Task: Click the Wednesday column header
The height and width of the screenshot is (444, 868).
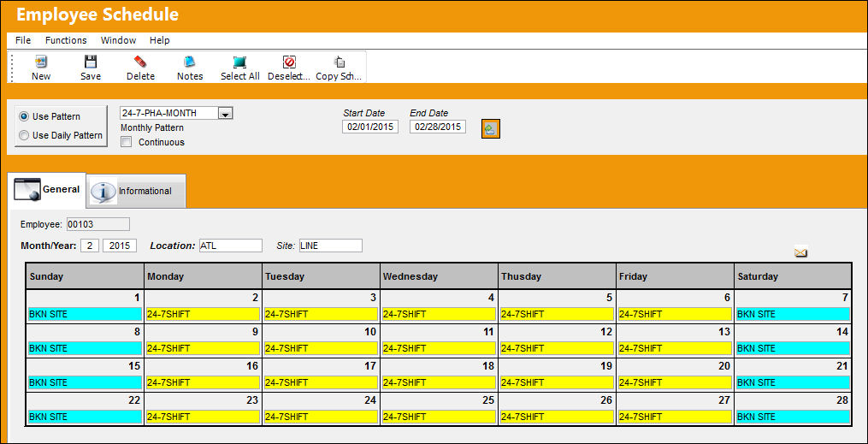Action: coord(439,276)
